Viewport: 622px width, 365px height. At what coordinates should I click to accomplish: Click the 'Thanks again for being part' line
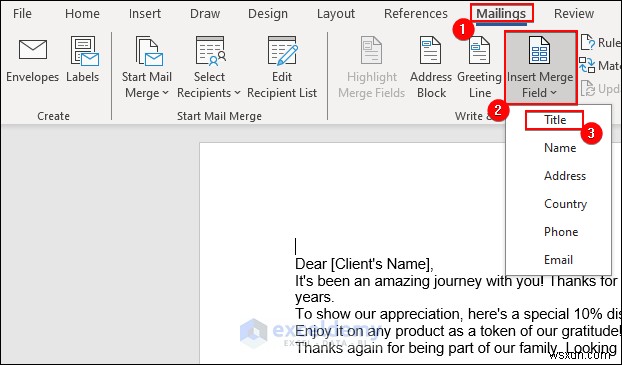(455, 348)
